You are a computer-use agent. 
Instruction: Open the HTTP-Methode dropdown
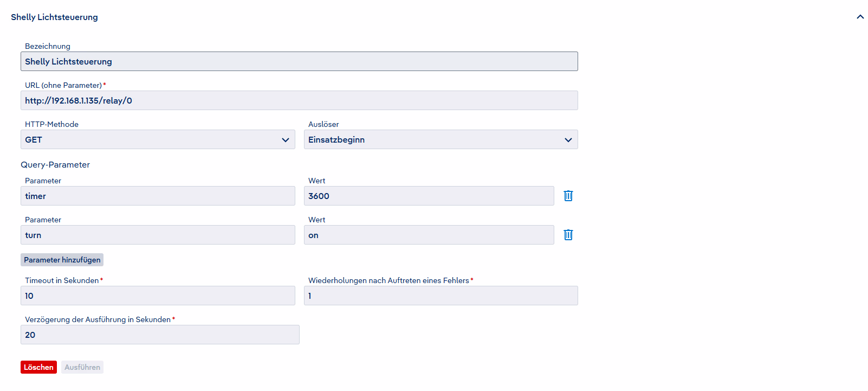158,139
